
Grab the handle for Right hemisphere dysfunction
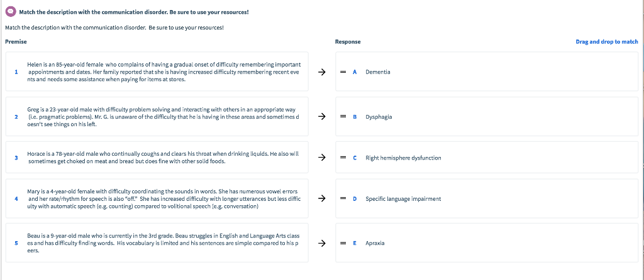[x=343, y=158]
